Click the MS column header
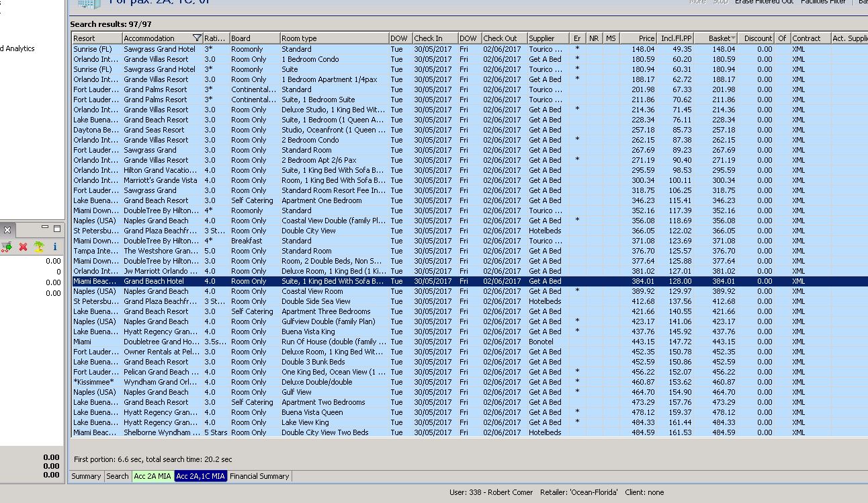Viewport: 868px width, 503px height. pos(610,38)
